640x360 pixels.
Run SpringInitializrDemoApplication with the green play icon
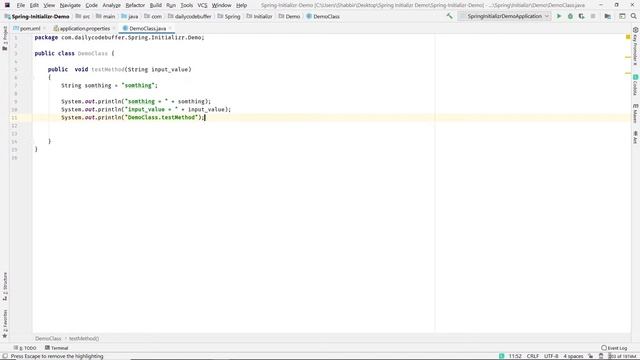(x=559, y=16)
